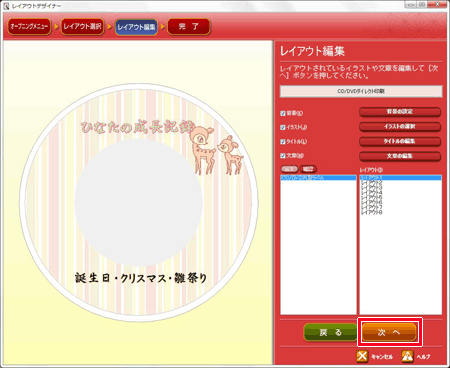The image size is (450, 368).
Task: Go to オープニングメニュー step
Action: point(29,27)
